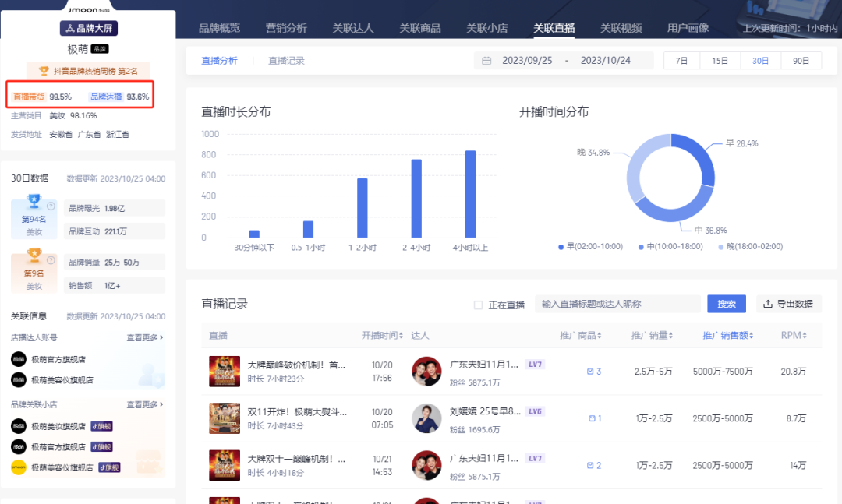Click product count icon showing 2
The image size is (842, 504).
(x=590, y=465)
